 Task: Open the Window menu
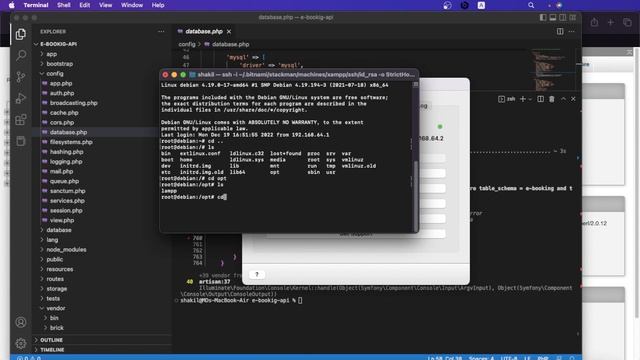132,5
